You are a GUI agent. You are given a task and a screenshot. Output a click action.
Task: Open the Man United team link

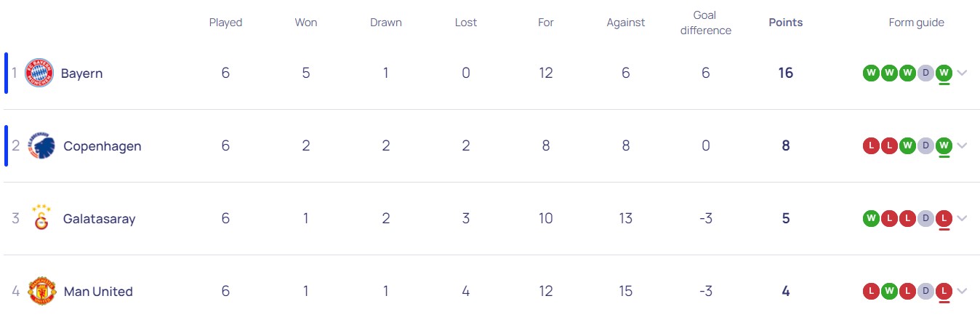(x=98, y=292)
